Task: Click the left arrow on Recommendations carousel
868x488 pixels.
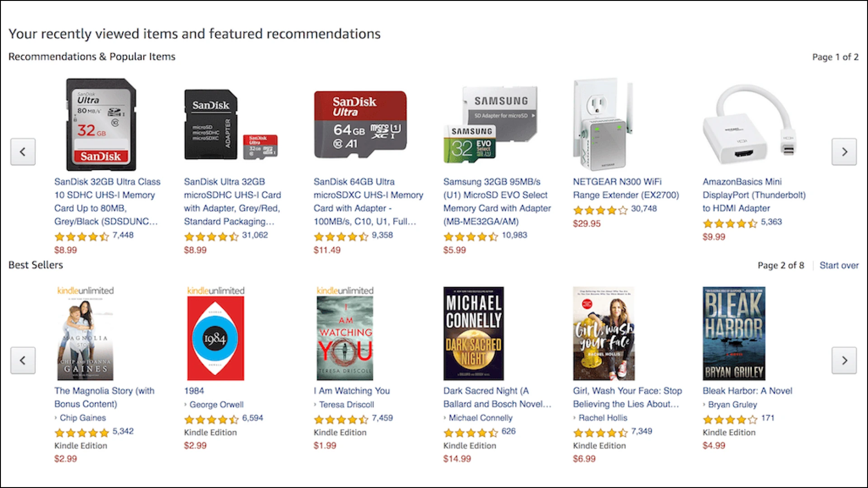Action: point(23,152)
